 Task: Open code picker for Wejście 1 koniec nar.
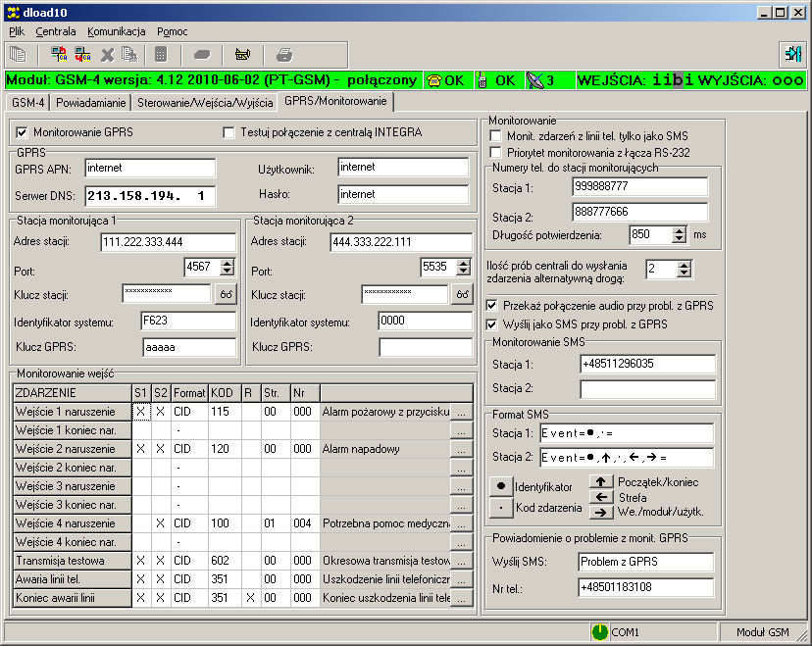[462, 430]
